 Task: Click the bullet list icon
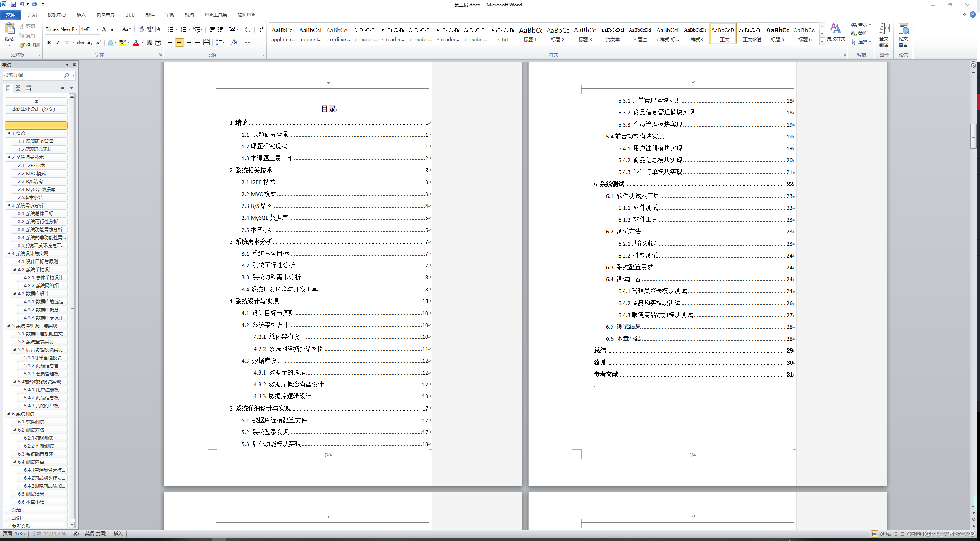point(170,29)
